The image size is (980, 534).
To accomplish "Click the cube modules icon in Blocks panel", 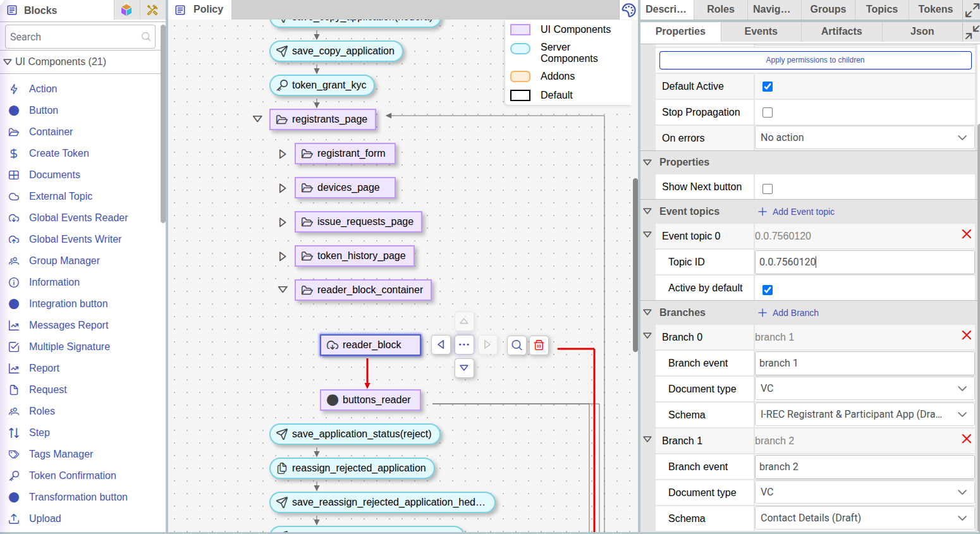I will tap(126, 10).
